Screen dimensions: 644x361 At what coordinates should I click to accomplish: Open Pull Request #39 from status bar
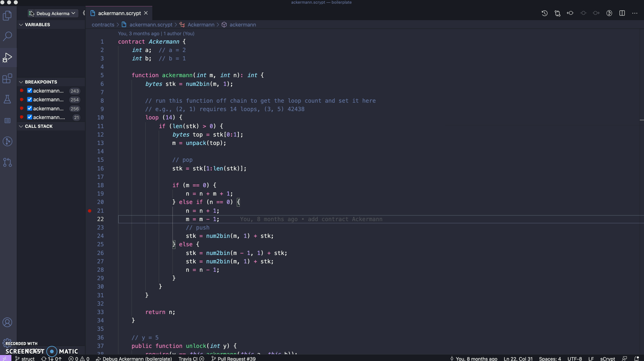tap(233, 359)
